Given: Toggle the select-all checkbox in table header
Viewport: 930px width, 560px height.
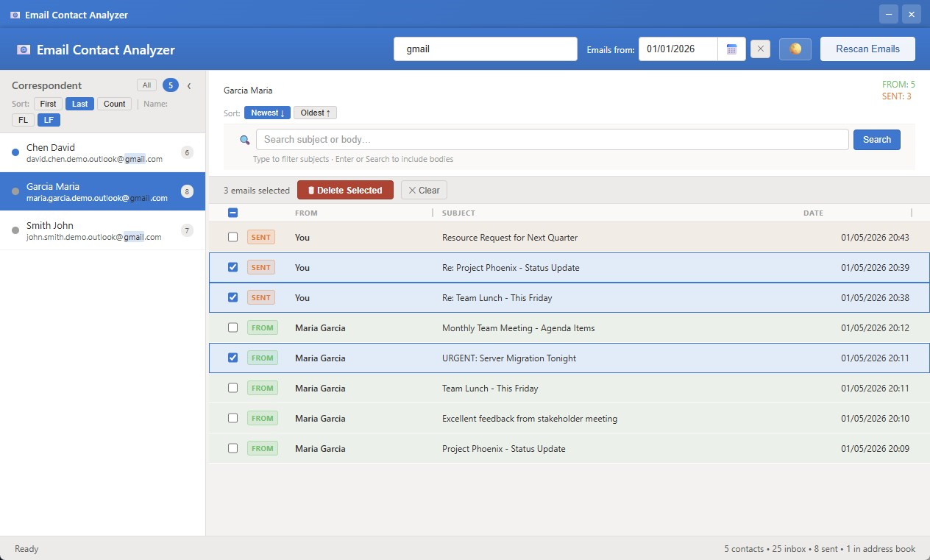Looking at the screenshot, I should pyautogui.click(x=232, y=213).
